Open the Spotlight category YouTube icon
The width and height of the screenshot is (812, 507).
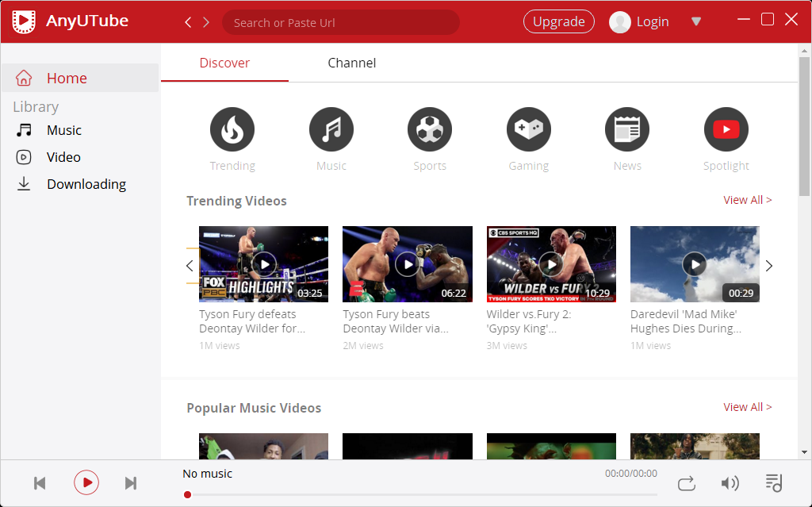pyautogui.click(x=726, y=129)
